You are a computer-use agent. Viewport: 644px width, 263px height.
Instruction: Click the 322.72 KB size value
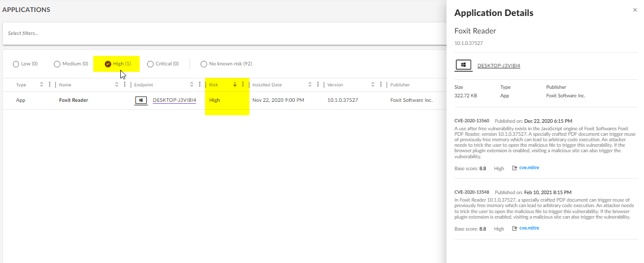click(466, 96)
